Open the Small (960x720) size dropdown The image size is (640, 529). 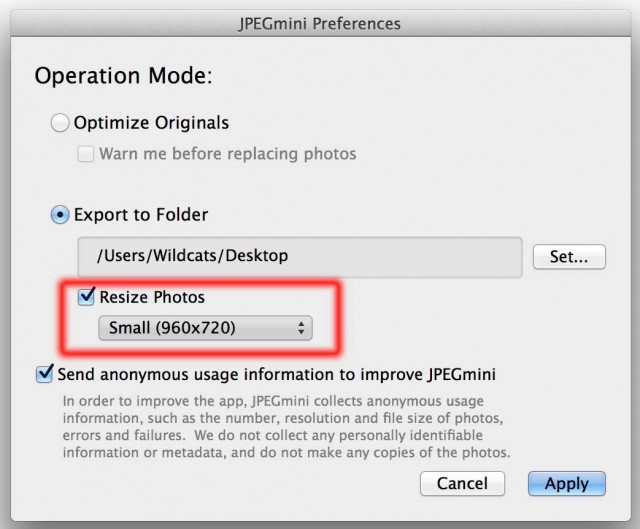(x=204, y=328)
